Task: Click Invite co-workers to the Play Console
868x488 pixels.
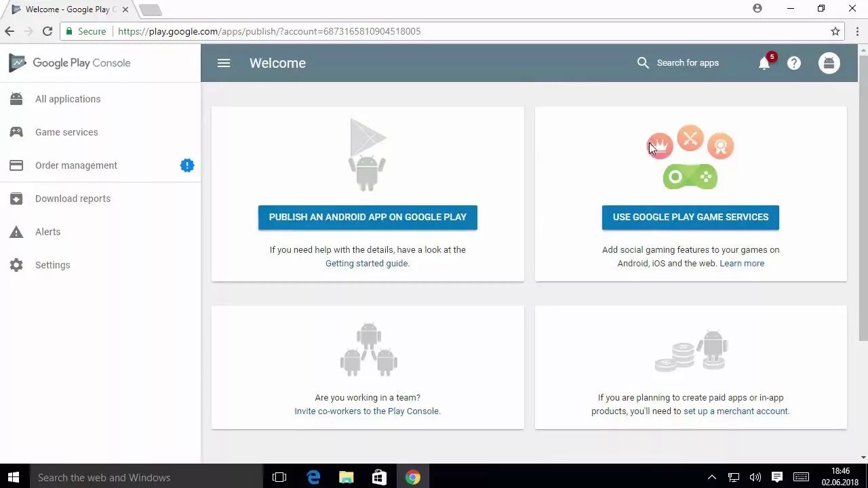Action: coord(367,411)
